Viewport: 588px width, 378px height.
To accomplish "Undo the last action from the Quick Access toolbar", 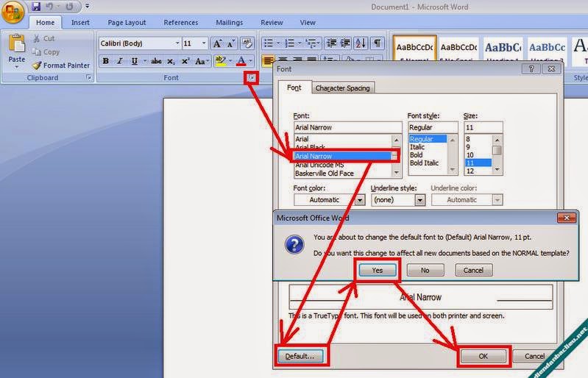I will (49, 7).
